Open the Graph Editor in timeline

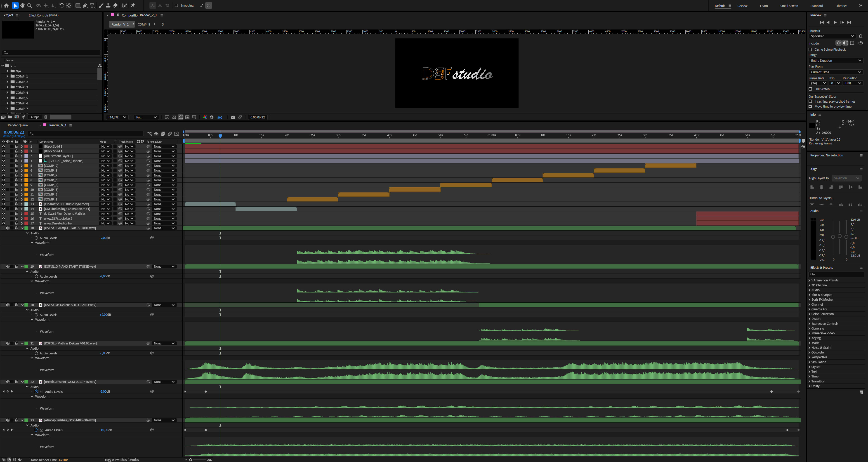click(177, 134)
